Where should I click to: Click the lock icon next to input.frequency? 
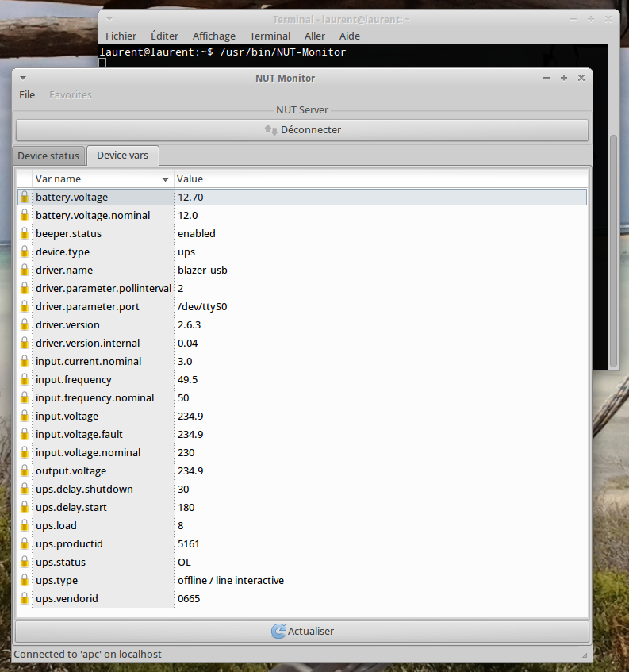pos(25,379)
